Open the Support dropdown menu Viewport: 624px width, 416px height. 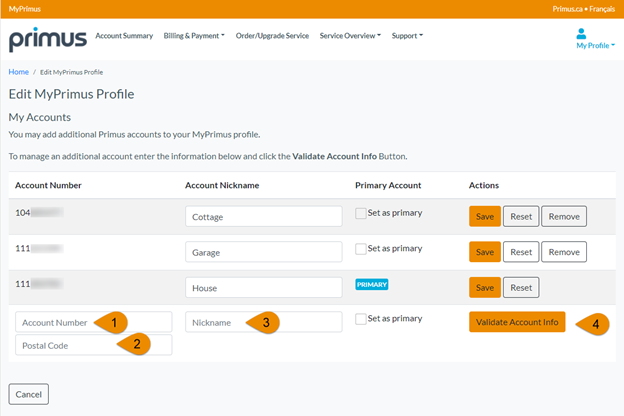click(407, 36)
